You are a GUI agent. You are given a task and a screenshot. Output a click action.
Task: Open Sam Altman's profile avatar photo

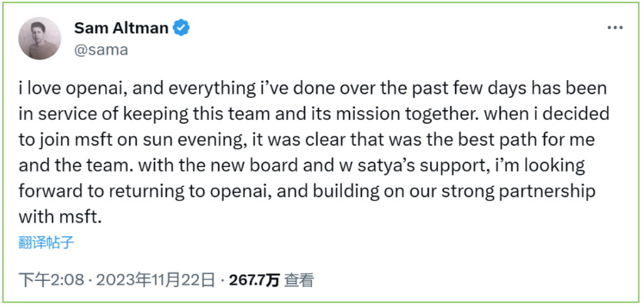[x=40, y=38]
